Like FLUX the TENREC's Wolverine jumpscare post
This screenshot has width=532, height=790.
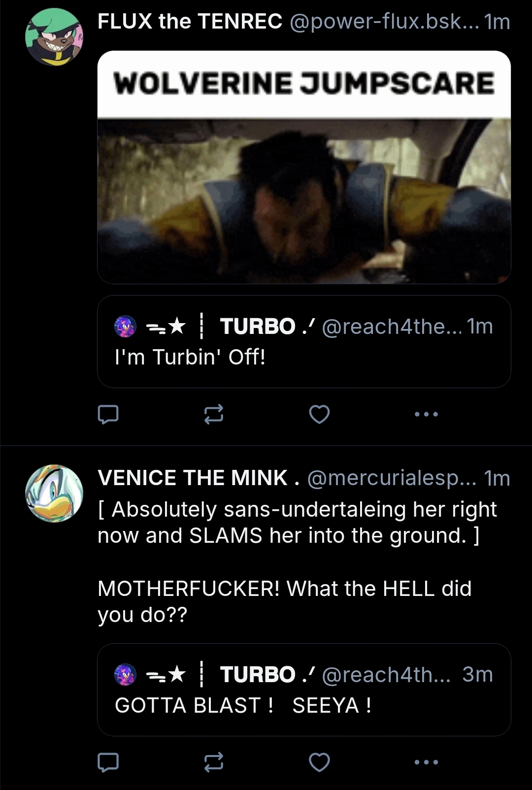(x=319, y=414)
